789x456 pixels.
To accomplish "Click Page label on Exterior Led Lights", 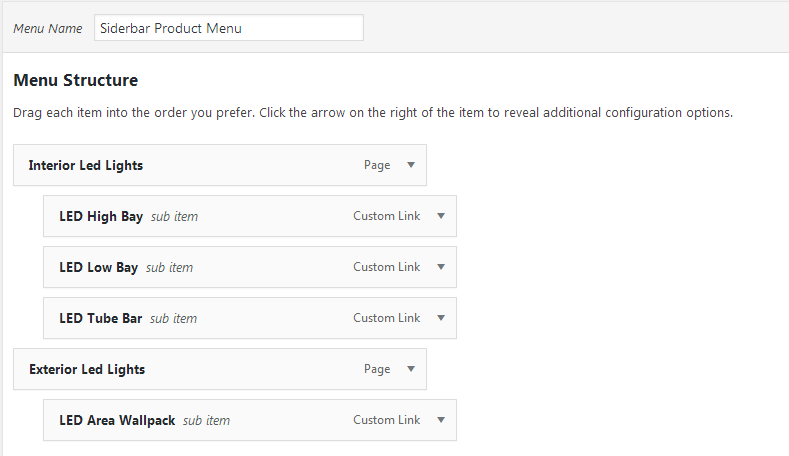I will point(377,369).
